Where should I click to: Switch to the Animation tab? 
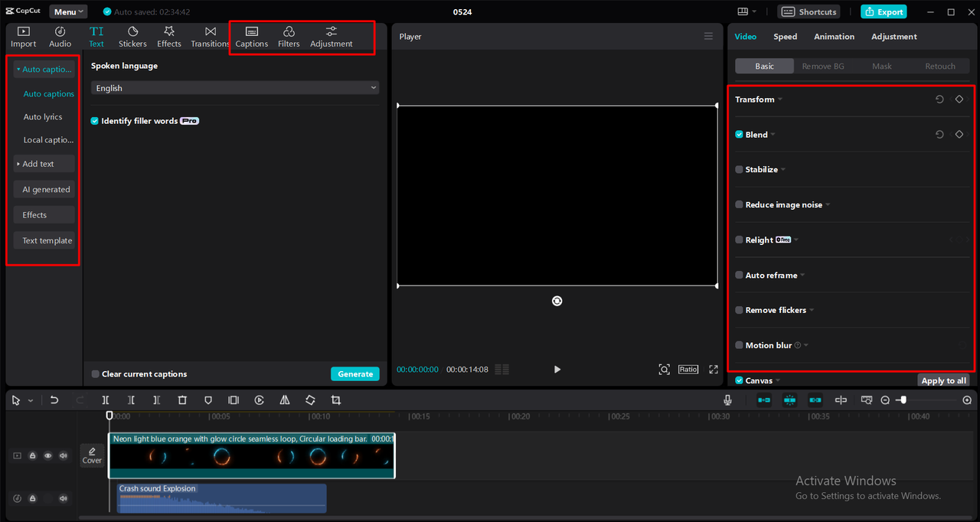(x=834, y=37)
